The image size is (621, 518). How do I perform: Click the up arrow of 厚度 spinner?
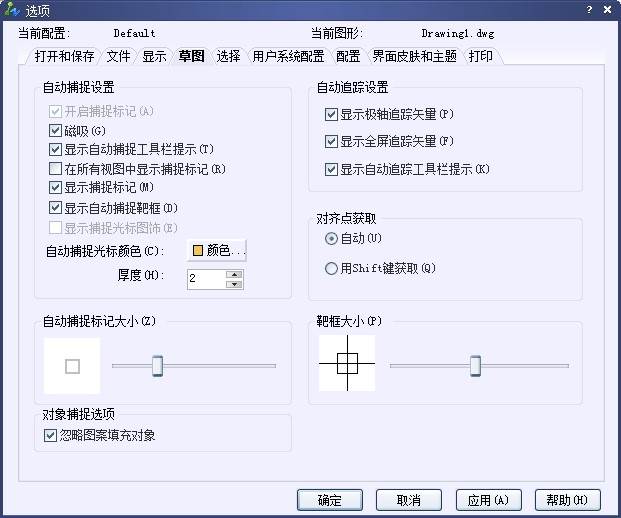pyautogui.click(x=234, y=274)
